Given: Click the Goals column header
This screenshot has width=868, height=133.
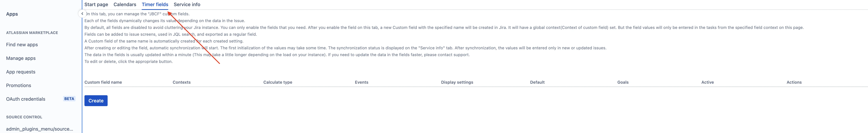Looking at the screenshot, I should pyautogui.click(x=623, y=82).
